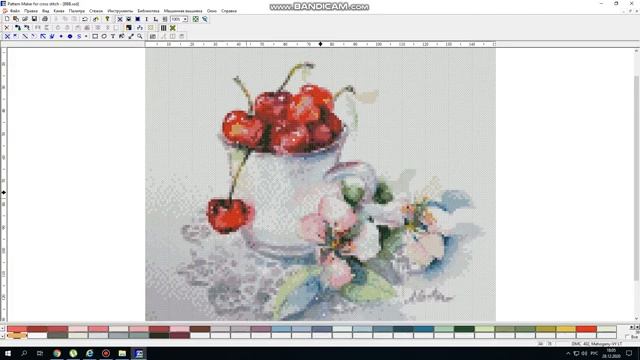The image size is (640, 360).
Task: Select the zoom magnifier tool
Action: coord(140,36)
